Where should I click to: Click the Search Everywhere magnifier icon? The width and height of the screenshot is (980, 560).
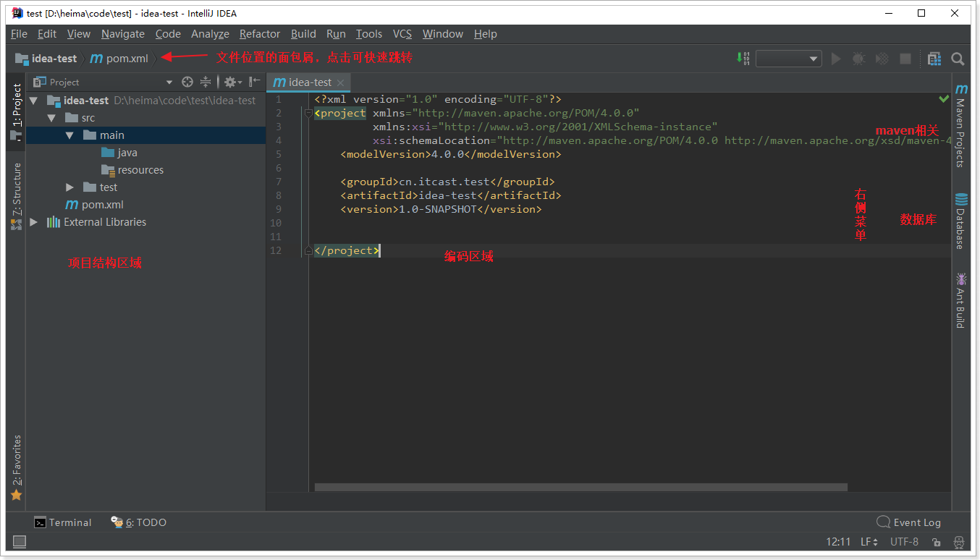click(x=958, y=59)
